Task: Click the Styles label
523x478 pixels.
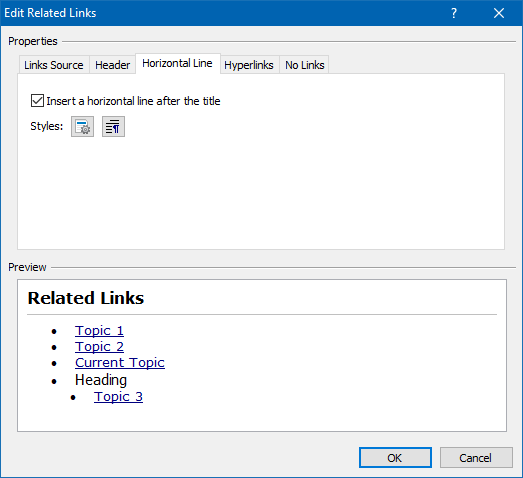Action: click(47, 126)
